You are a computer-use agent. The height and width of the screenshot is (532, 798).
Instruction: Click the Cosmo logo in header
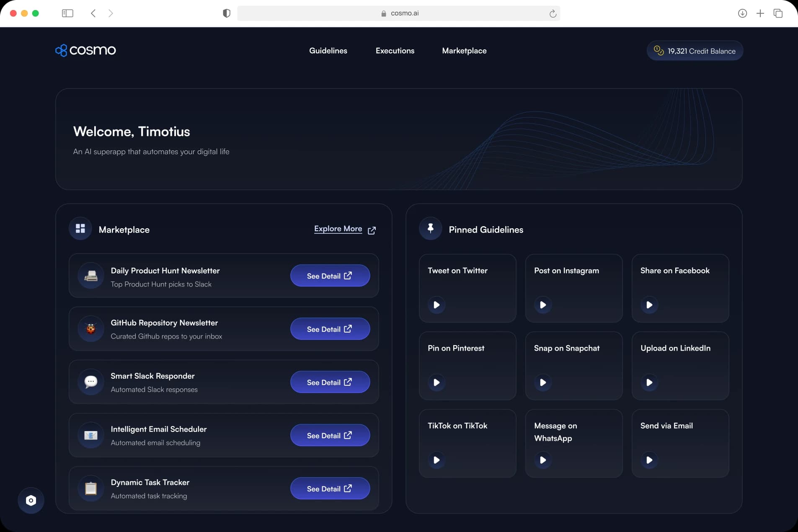[x=85, y=50]
